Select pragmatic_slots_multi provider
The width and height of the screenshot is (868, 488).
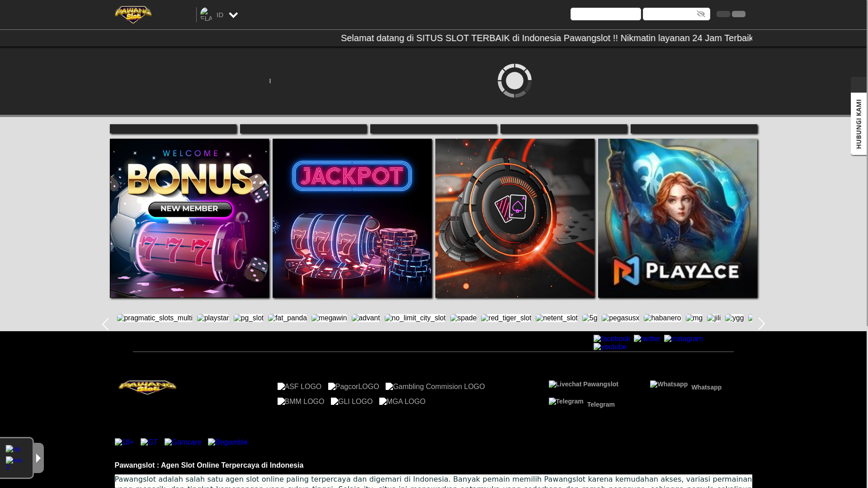pyautogui.click(x=155, y=318)
